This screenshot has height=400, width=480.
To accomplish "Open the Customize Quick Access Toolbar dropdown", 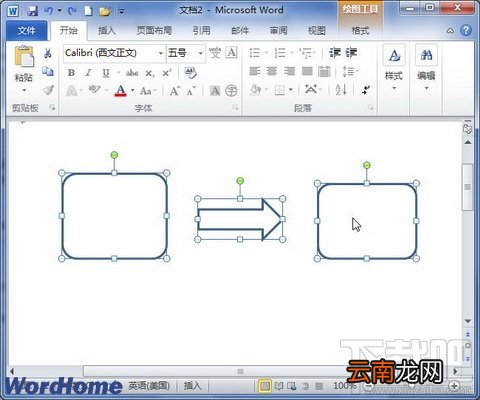I will point(122,12).
